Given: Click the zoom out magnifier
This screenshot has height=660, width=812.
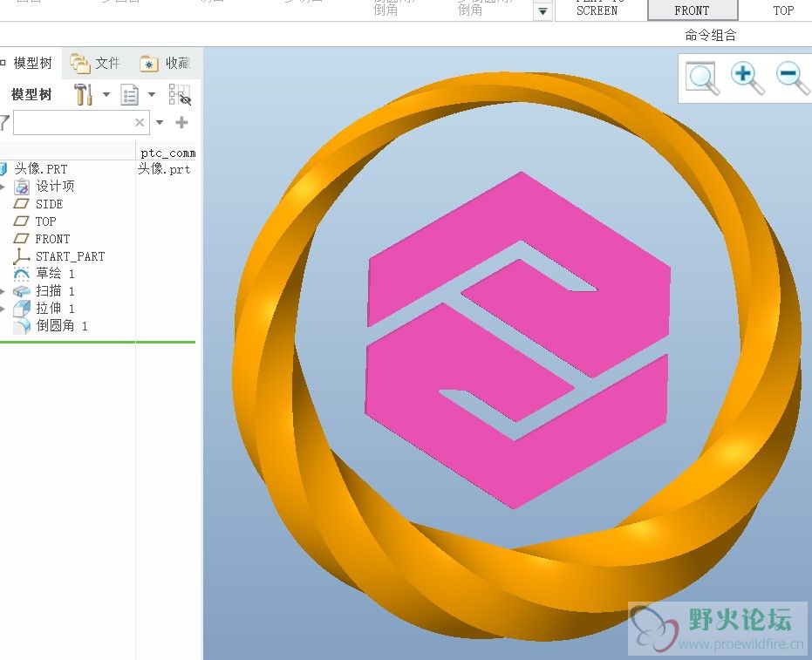Looking at the screenshot, I should point(792,78).
